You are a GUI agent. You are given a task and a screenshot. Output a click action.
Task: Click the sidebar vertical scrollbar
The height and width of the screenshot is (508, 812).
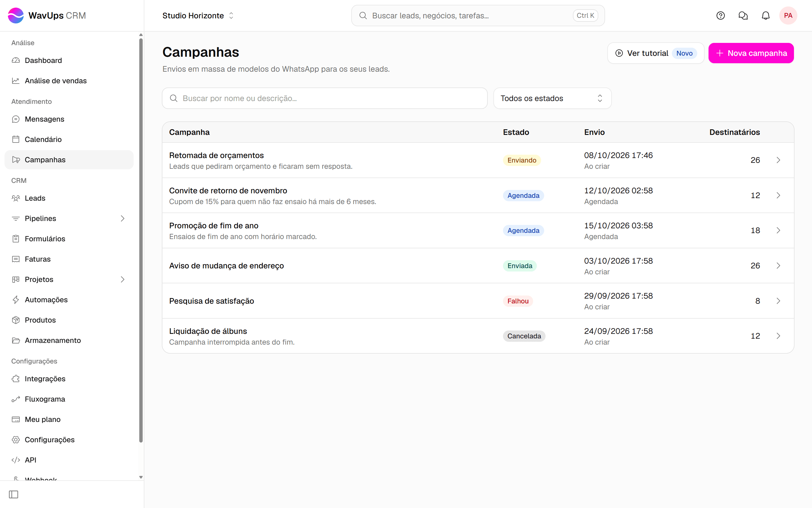tap(141, 240)
